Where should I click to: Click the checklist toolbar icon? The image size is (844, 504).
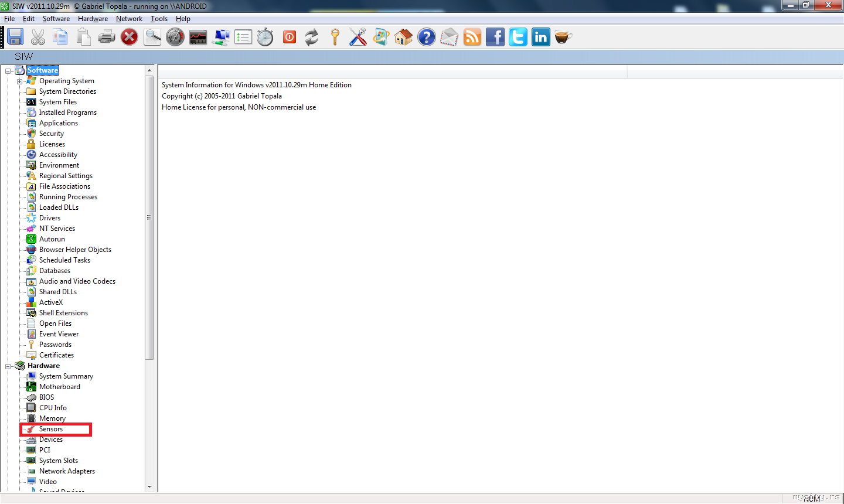(243, 37)
